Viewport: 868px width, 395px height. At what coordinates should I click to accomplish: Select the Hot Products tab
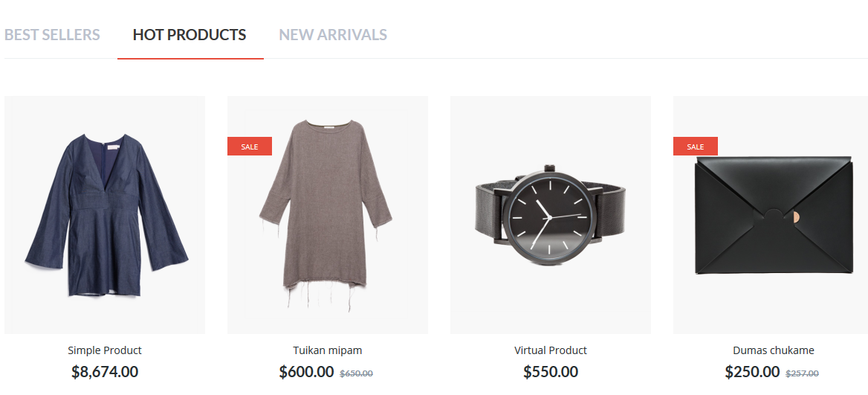coord(190,34)
